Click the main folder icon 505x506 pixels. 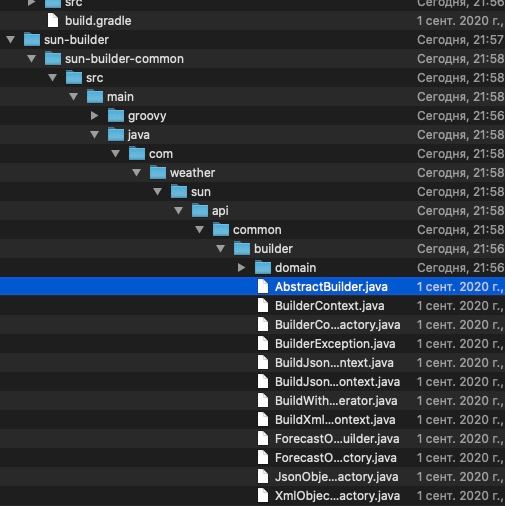point(95,96)
